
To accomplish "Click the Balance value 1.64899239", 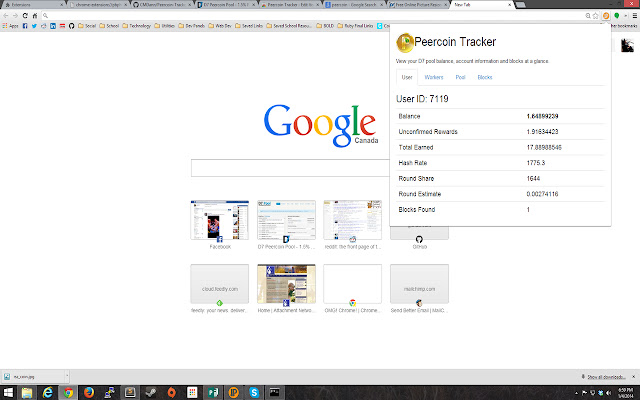I will point(542,116).
